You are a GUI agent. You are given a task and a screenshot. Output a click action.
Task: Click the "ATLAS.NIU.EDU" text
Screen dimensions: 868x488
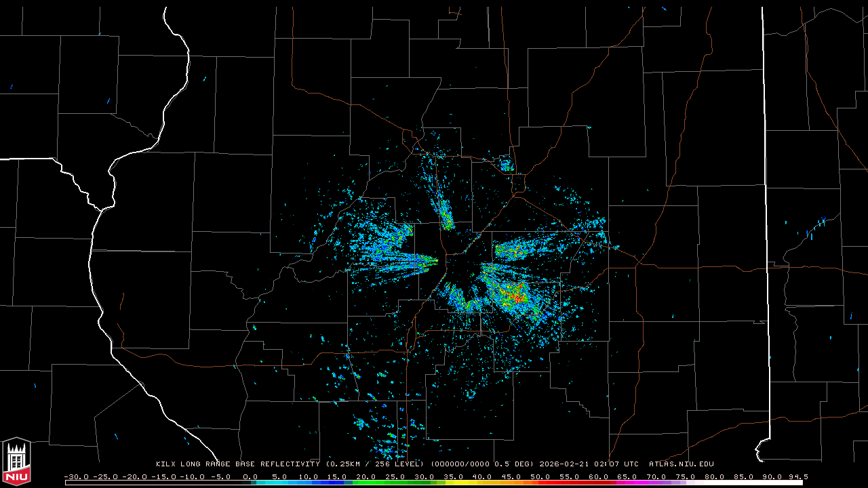pos(681,464)
